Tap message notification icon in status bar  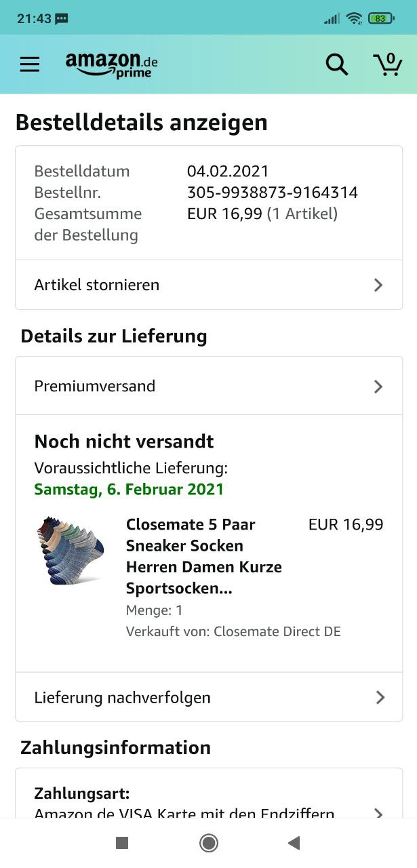[x=62, y=18]
